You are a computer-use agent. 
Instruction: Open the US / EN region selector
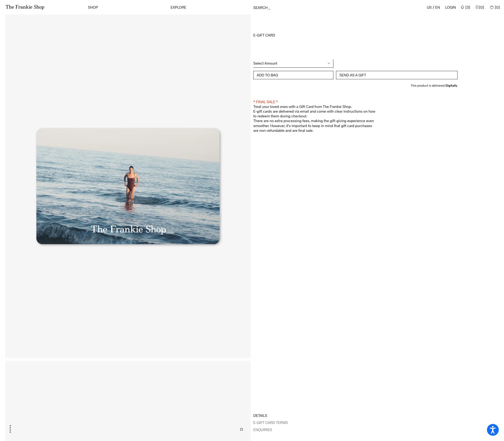click(x=433, y=7)
